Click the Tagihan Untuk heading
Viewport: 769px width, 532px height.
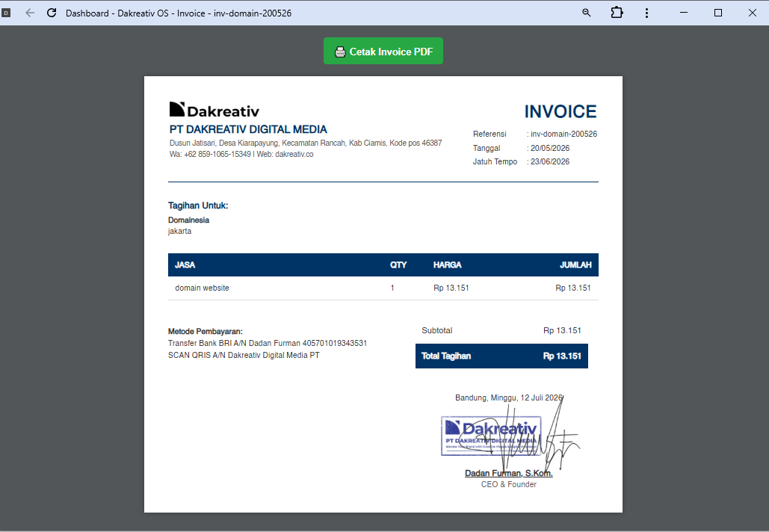coord(198,205)
